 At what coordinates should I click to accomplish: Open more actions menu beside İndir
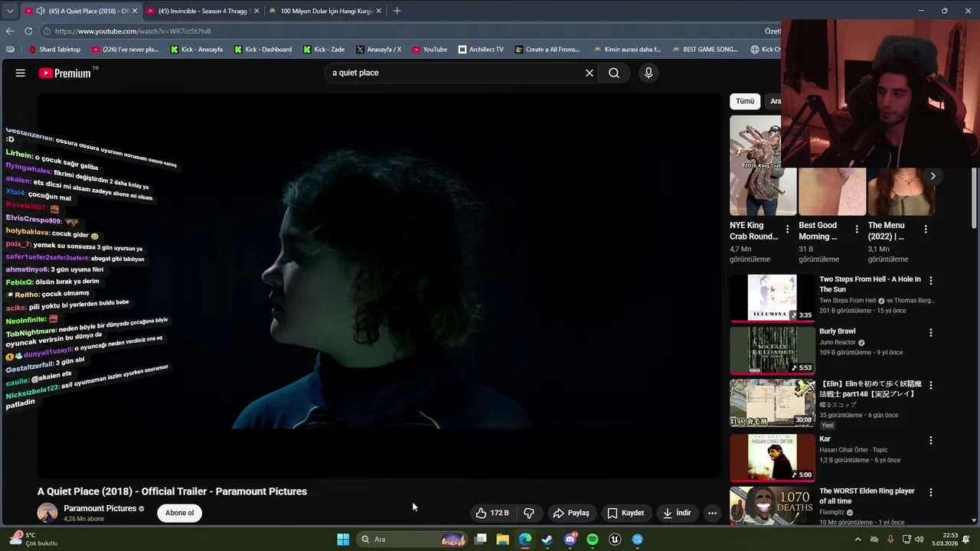tap(712, 513)
